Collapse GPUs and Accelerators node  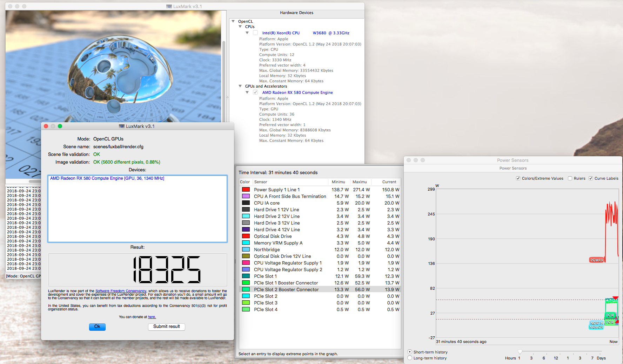click(x=240, y=86)
